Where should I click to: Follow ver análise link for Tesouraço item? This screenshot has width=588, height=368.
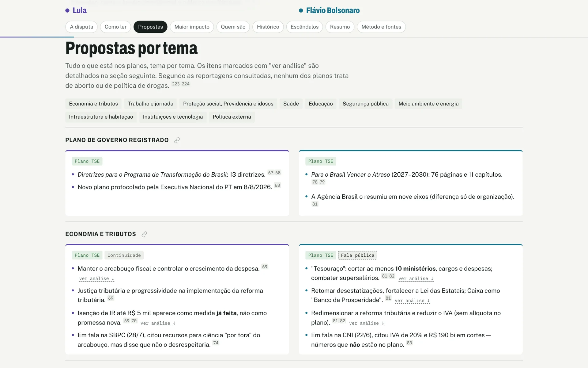point(416,279)
